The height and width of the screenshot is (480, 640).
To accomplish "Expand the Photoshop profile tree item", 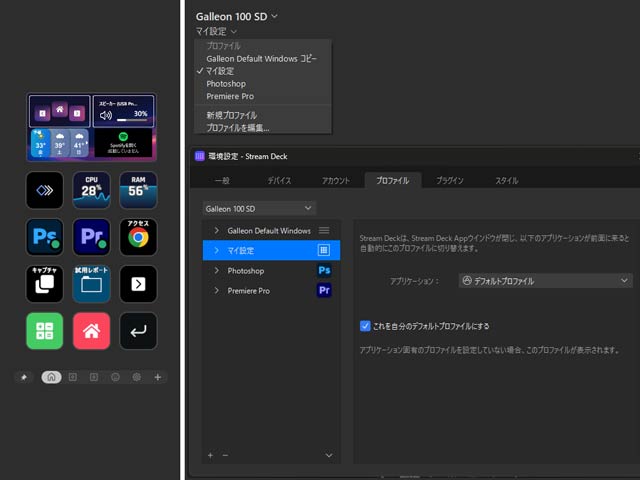I will [x=217, y=271].
